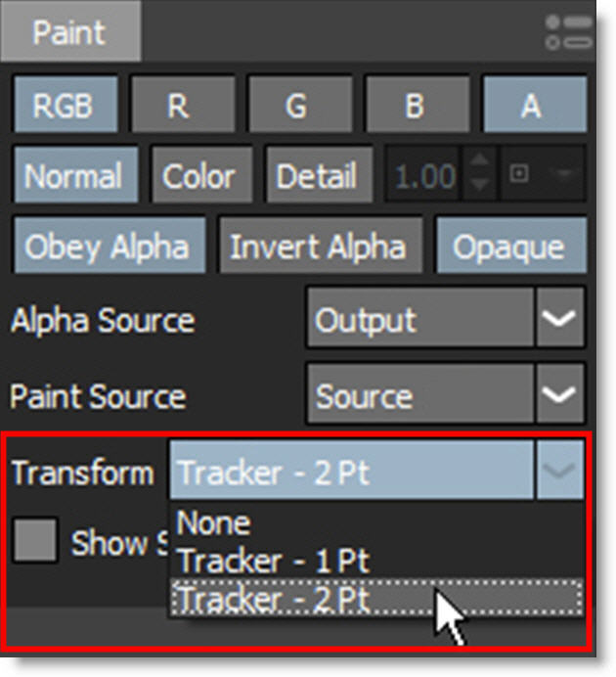Toggle Obey Alpha

pos(108,247)
